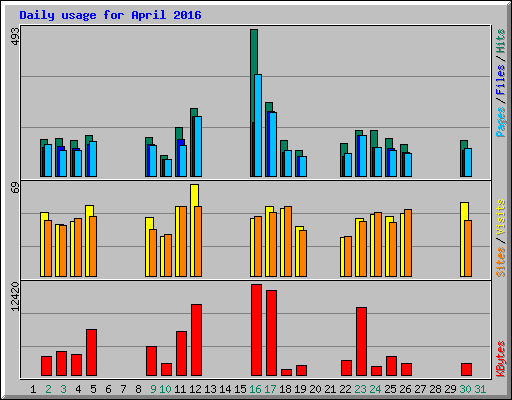512x400 pixels.
Task: Click green day label '16' on x-axis
Action: coord(255,389)
